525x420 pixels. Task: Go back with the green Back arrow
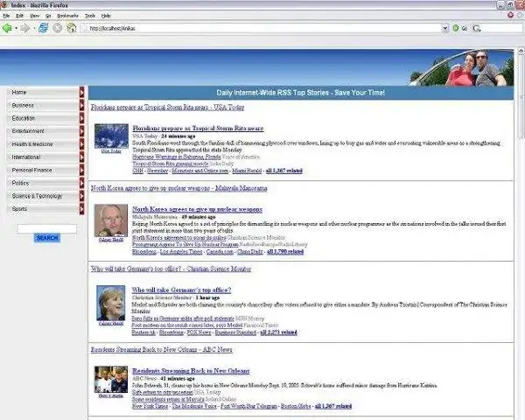pos(7,28)
